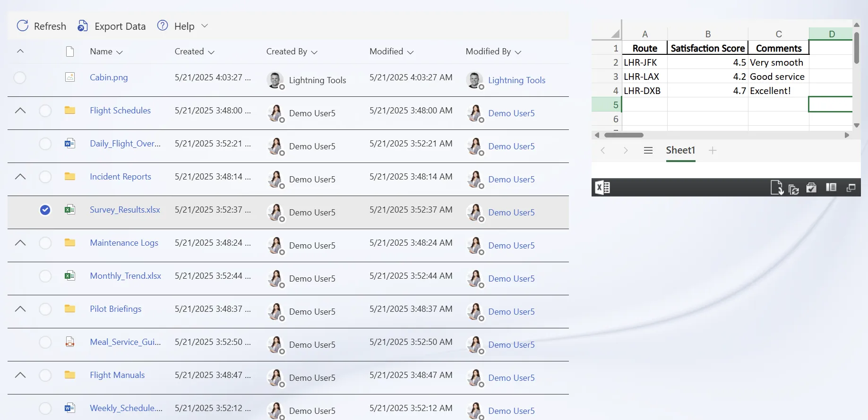Open the sheet list hamburger menu

[648, 150]
